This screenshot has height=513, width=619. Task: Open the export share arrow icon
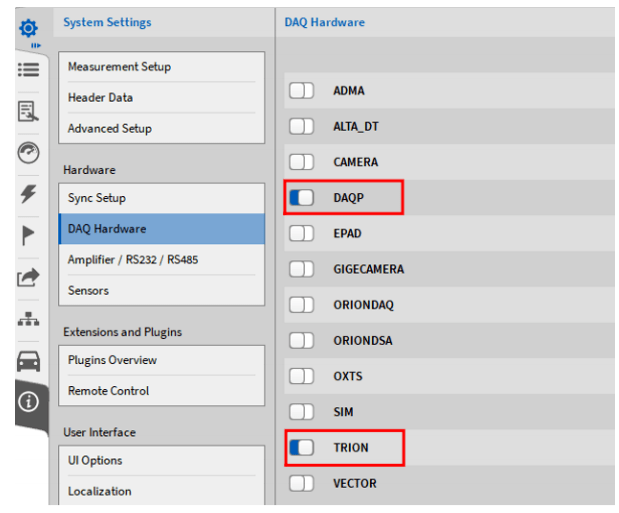coord(29,279)
